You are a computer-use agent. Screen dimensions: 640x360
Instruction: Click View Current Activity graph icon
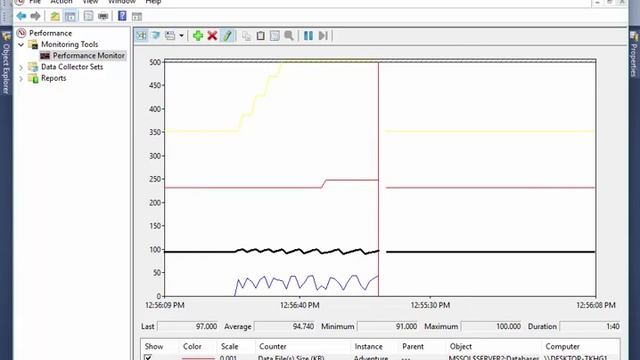tap(141, 36)
